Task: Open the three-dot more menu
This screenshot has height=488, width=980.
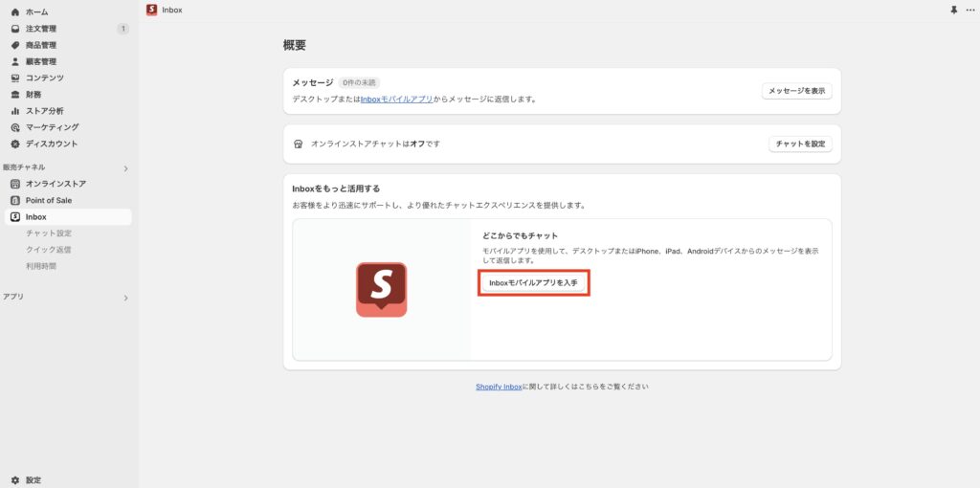Action: tap(970, 10)
